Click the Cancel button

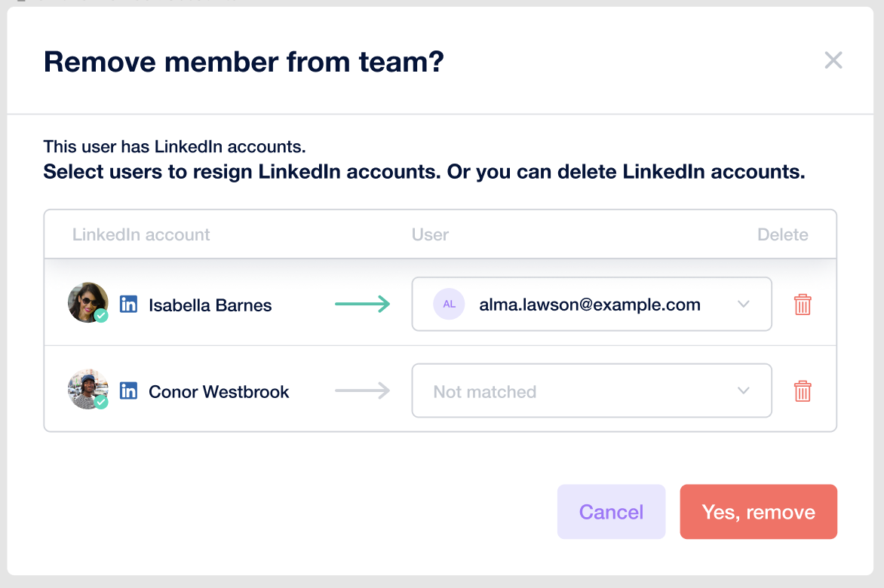click(611, 511)
